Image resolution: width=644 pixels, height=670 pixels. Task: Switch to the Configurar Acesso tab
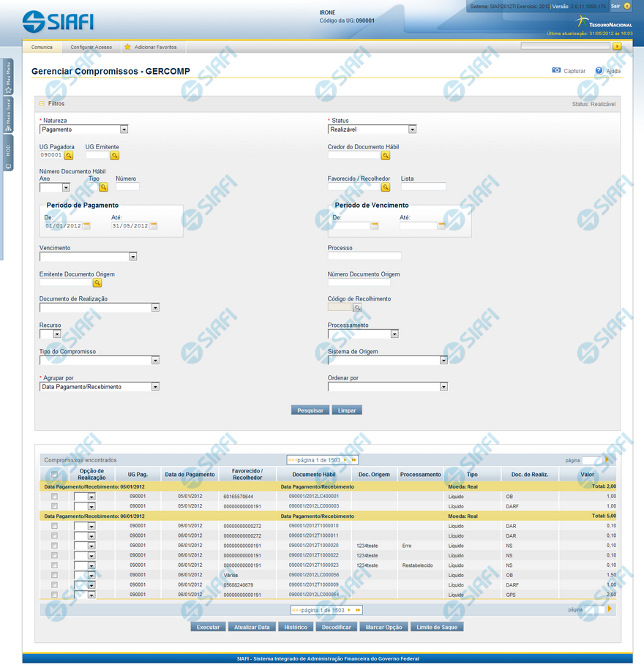pos(91,47)
